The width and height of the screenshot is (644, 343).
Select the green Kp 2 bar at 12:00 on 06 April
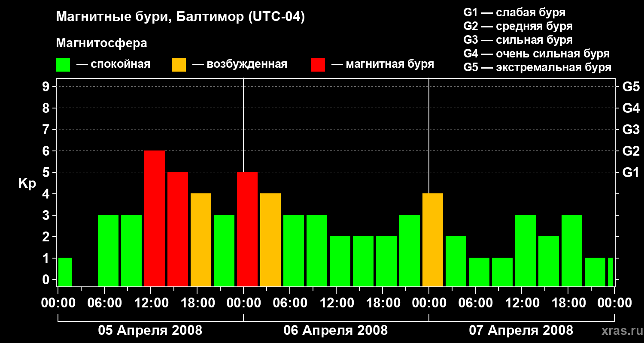click(x=340, y=262)
